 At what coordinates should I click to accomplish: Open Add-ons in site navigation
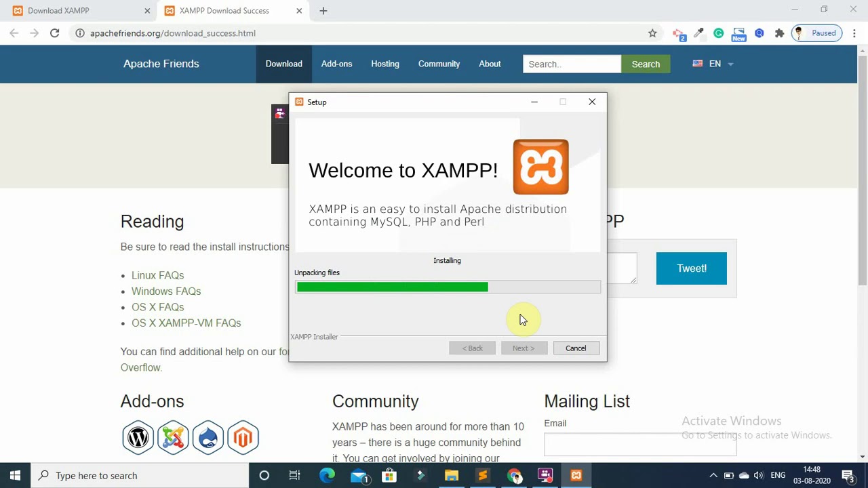pyautogui.click(x=336, y=64)
